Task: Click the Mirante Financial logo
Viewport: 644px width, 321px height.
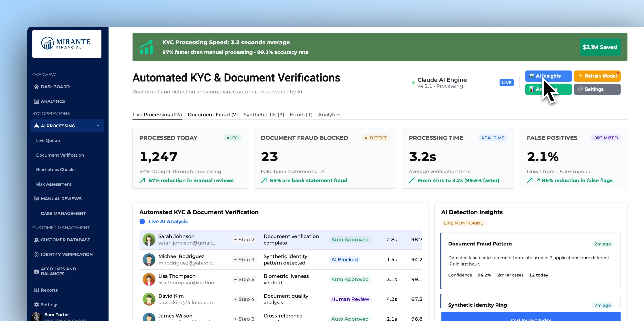Action: [66, 44]
